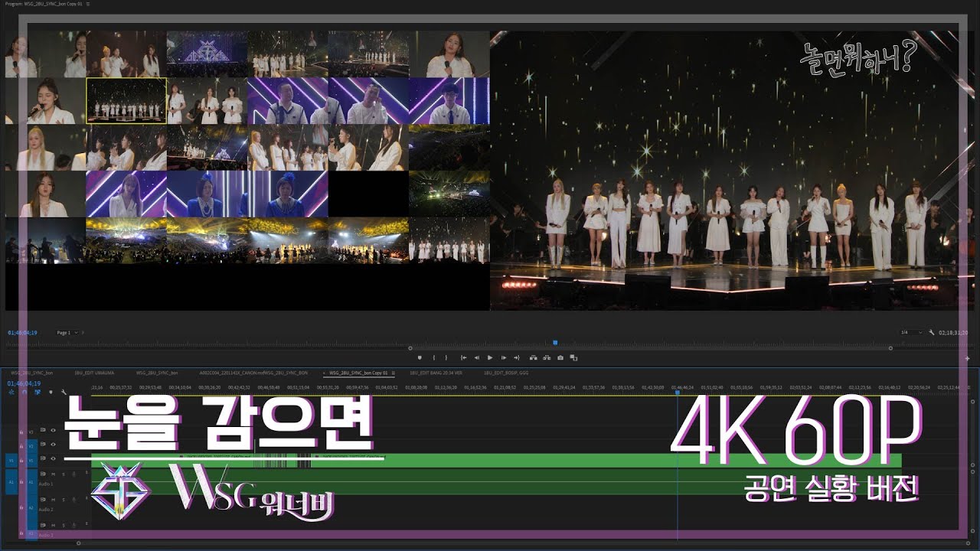Switch to the 1BU_EDIT UMAUMA sequence tab

(94, 373)
